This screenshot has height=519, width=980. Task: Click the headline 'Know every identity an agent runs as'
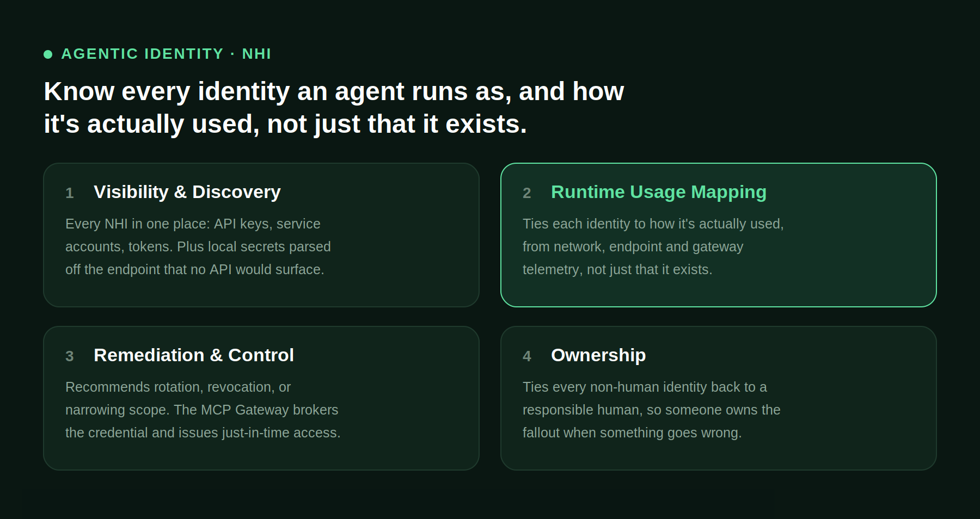(277, 91)
